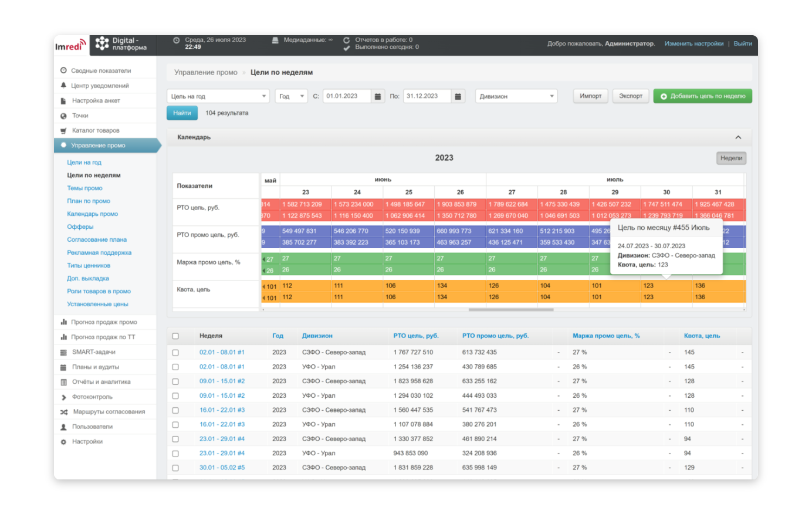Click the Экспорт button
Image resolution: width=812 pixels, height=514 pixels.
pyautogui.click(x=631, y=96)
